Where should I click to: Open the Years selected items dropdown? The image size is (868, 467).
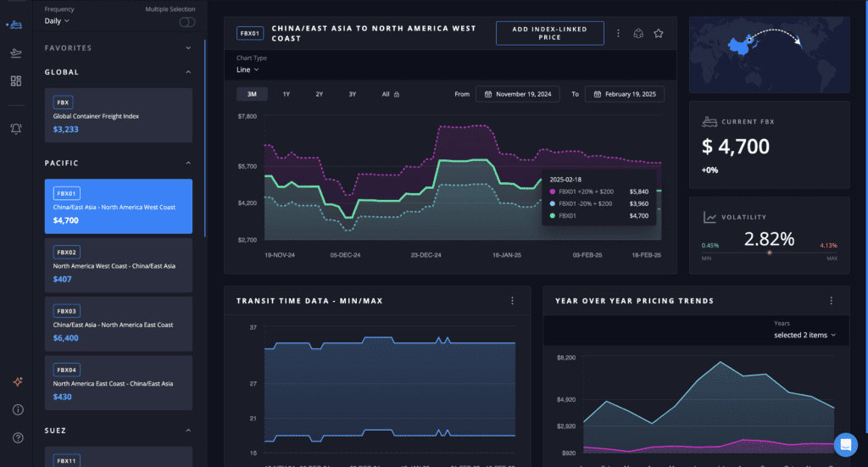(x=804, y=335)
